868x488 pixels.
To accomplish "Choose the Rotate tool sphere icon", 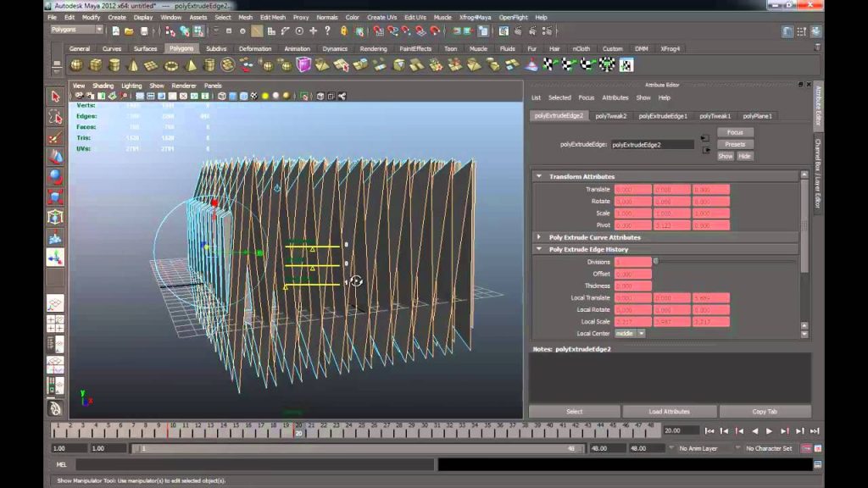I will tap(55, 177).
